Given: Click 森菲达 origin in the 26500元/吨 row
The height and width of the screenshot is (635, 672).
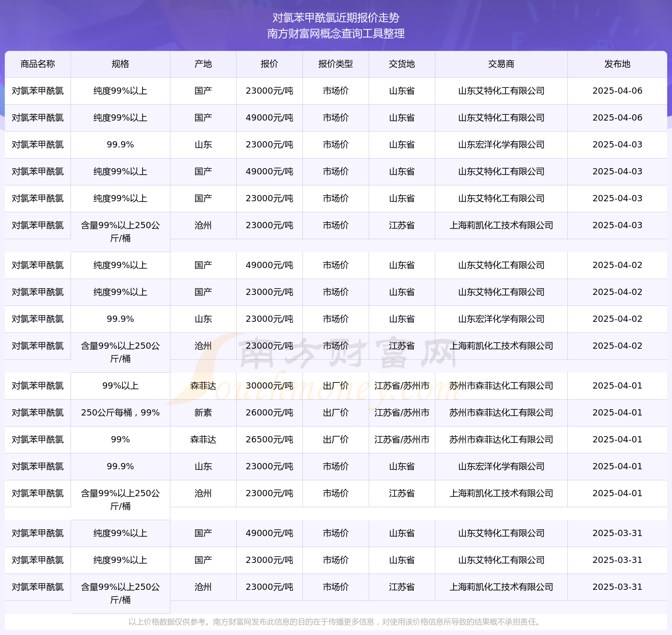Looking at the screenshot, I should pos(203,440).
